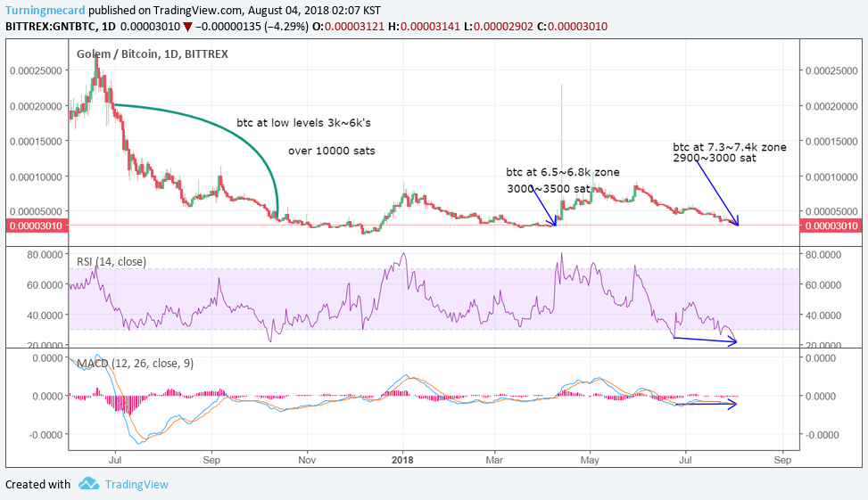Click the '3000~3500 sat' annotation
The width and height of the screenshot is (868, 500).
click(x=549, y=189)
